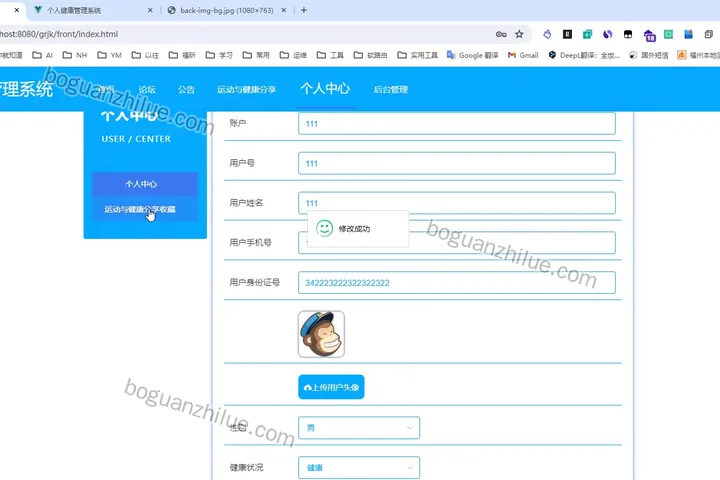Click the 用户号 input field

tap(456, 163)
